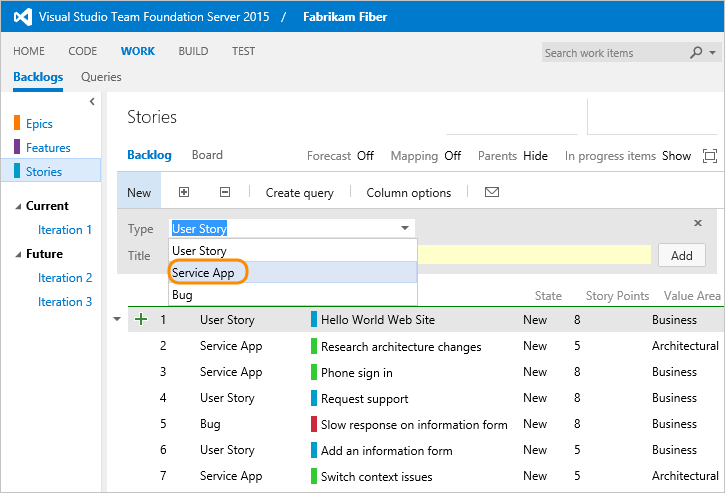The height and width of the screenshot is (493, 725).
Task: Open search options dropdown arrow
Action: coord(713,52)
